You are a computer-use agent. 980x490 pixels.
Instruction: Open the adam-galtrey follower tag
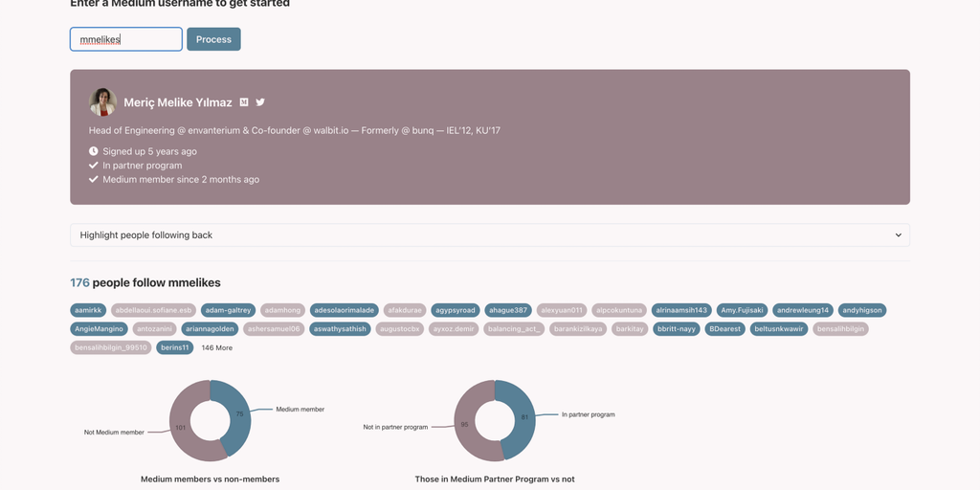tap(228, 310)
